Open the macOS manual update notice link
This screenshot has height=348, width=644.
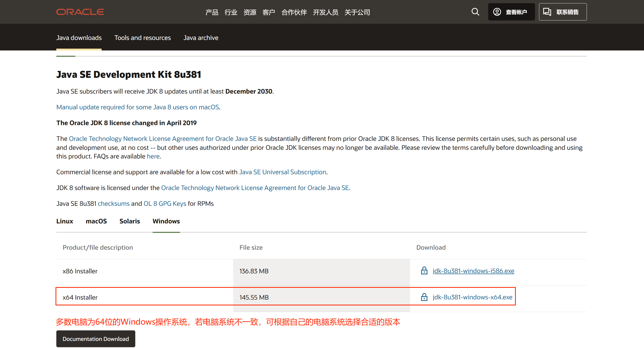click(x=137, y=107)
